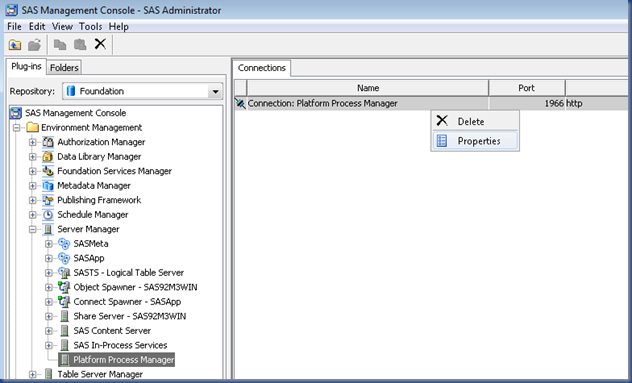The height and width of the screenshot is (383, 632).
Task: Click the SAS In-Process Services icon
Action: [x=64, y=345]
